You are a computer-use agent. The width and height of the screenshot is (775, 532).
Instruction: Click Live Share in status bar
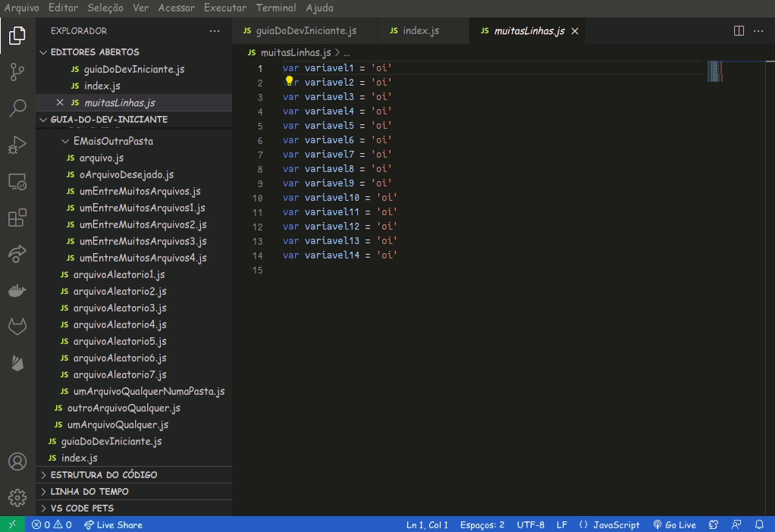click(x=113, y=524)
